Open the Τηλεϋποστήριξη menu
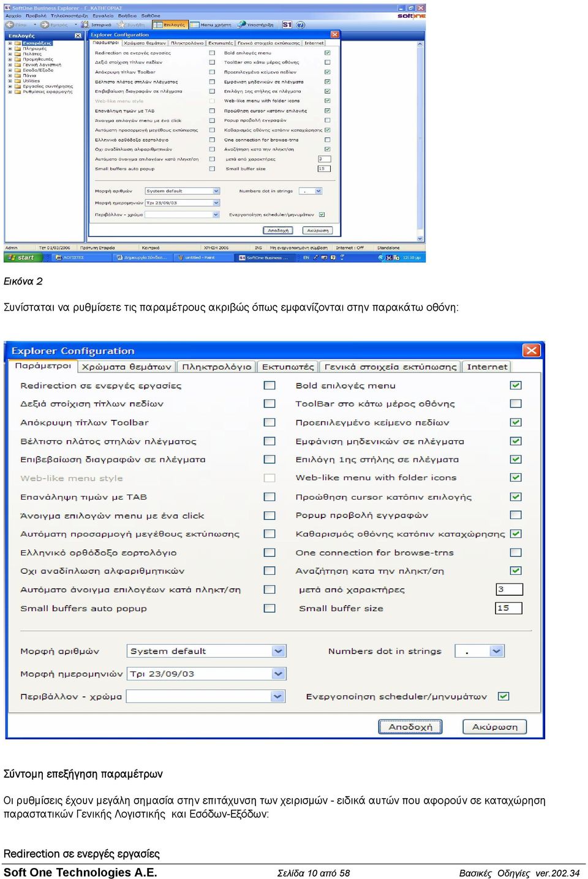The height and width of the screenshot is (879, 588). pyautogui.click(x=69, y=16)
